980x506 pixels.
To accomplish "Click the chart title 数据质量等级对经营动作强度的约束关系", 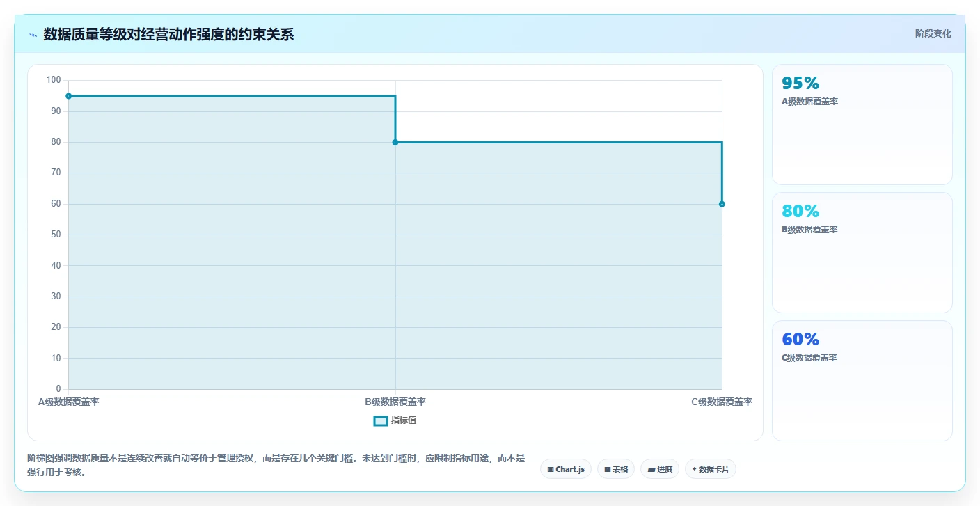I will click(x=168, y=34).
